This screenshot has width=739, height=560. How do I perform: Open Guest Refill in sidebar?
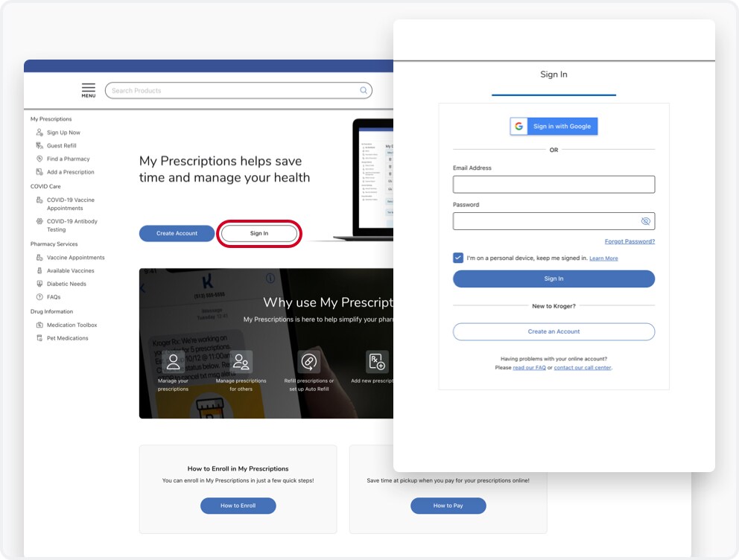coord(61,145)
